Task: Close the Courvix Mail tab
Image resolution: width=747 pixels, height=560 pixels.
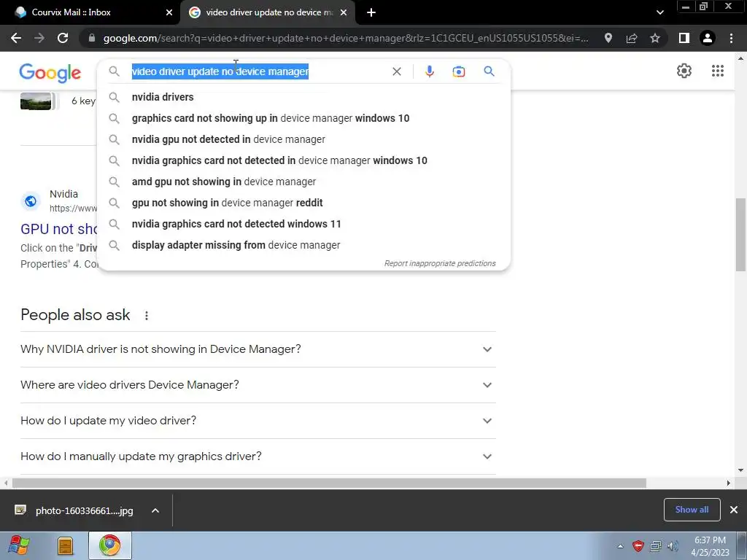Action: tap(169, 12)
